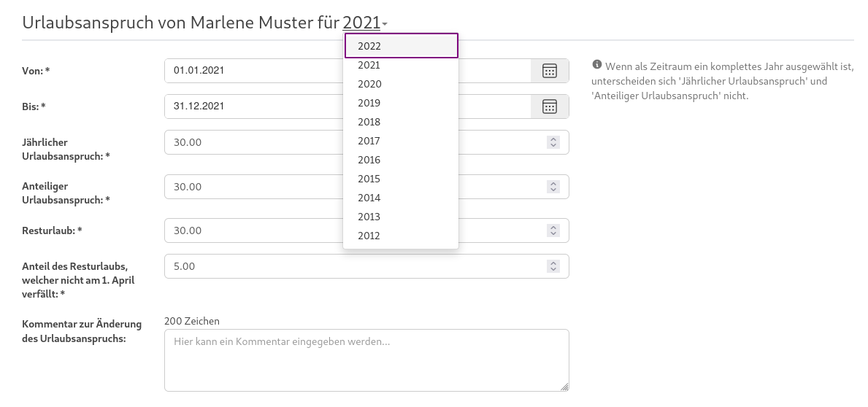Click the 'Kommentar zur Änderung des Urlaubsanspruchs' label
This screenshot has height=407, width=868.
82,331
